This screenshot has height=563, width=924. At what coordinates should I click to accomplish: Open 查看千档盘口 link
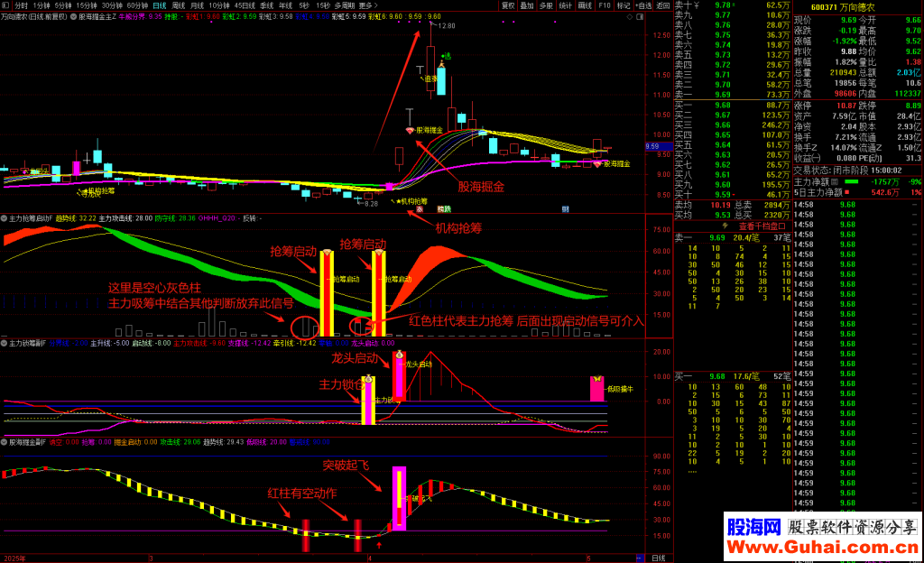coord(762,226)
